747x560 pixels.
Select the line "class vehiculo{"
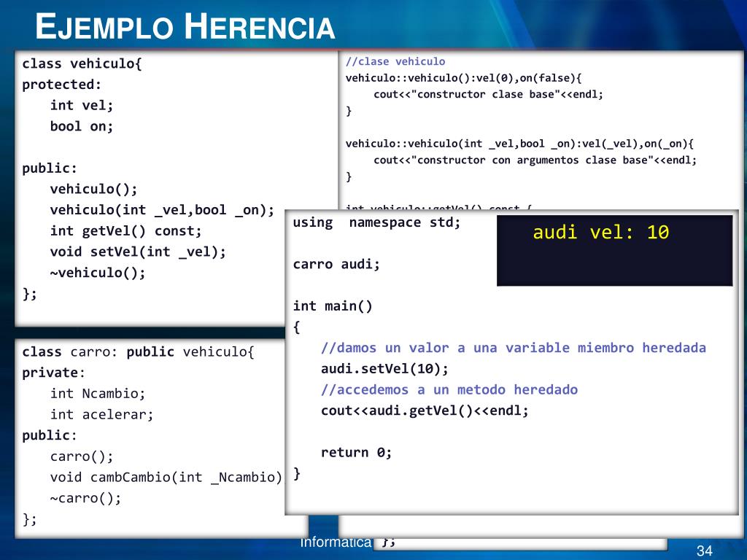82,64
